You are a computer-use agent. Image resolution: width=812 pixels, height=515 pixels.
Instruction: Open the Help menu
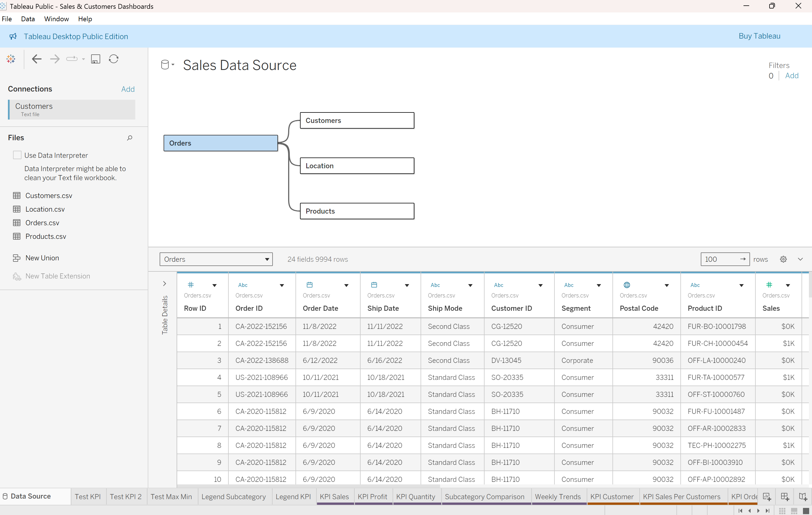click(x=85, y=19)
